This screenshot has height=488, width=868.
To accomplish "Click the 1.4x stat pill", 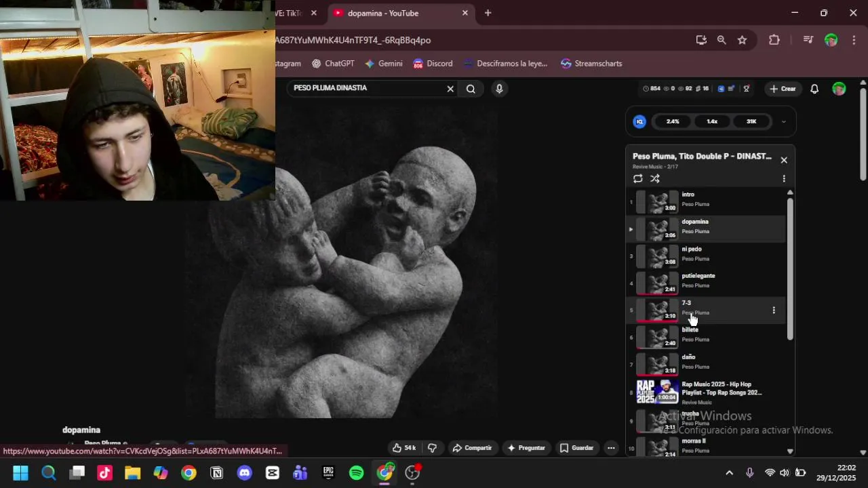I will point(712,121).
